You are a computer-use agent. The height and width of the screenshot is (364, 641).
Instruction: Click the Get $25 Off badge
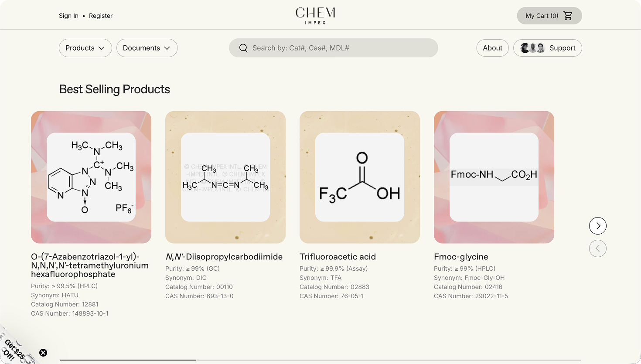[x=14, y=349]
